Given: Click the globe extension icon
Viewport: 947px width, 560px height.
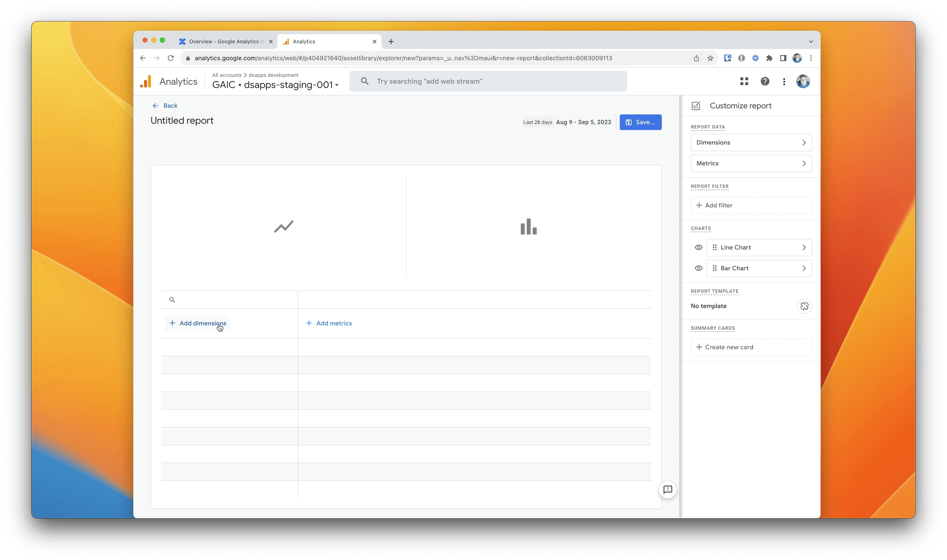Looking at the screenshot, I should pyautogui.click(x=742, y=58).
